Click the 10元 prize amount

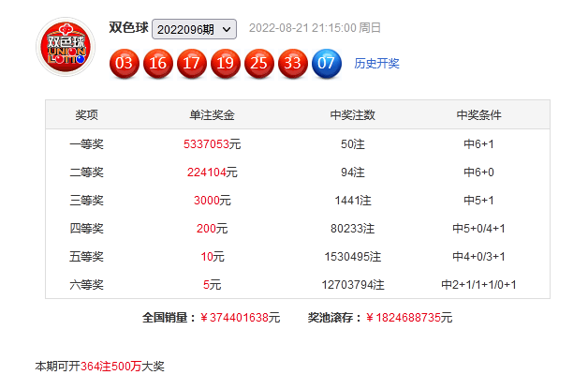(x=213, y=257)
